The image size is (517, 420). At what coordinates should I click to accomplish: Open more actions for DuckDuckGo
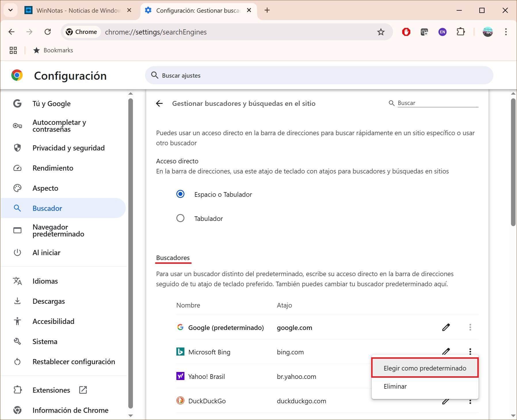[x=470, y=402]
